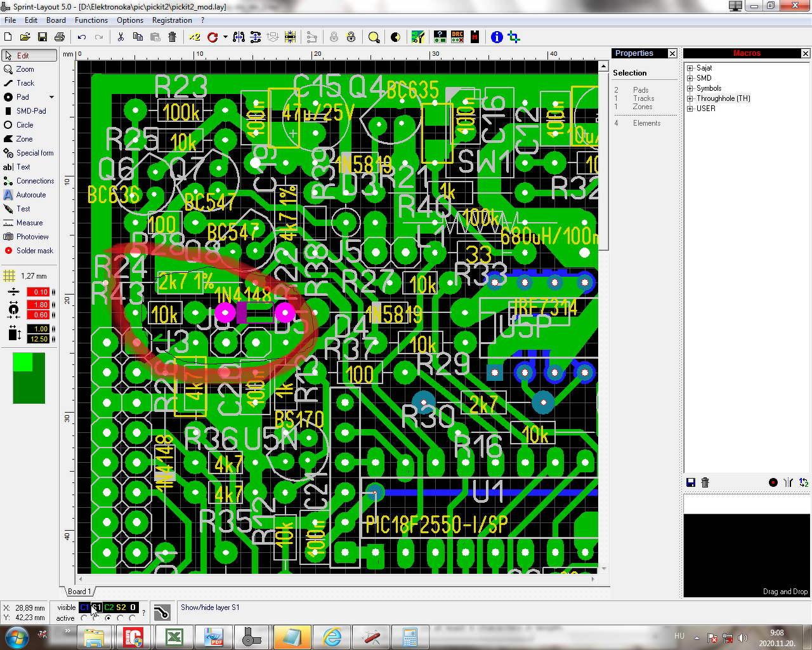The height and width of the screenshot is (650, 812).
Task: Switch to the Board 1 tab
Action: pyautogui.click(x=79, y=592)
